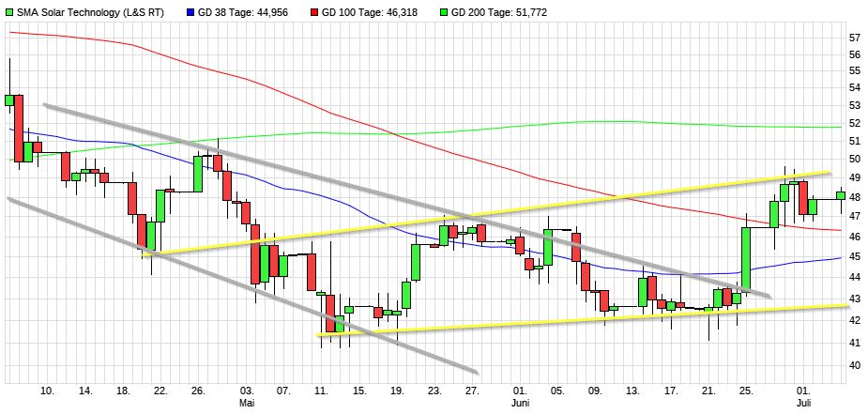Viewport: 868px width, 414px height.
Task: Click the date axis label '17.'
Action: tap(671, 391)
